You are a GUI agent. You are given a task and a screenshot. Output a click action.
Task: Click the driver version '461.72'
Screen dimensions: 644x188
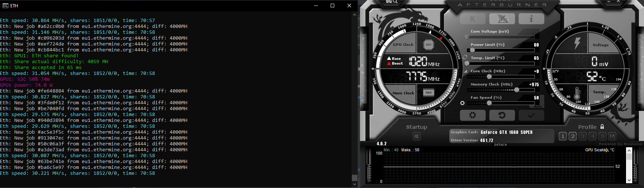coord(487,140)
